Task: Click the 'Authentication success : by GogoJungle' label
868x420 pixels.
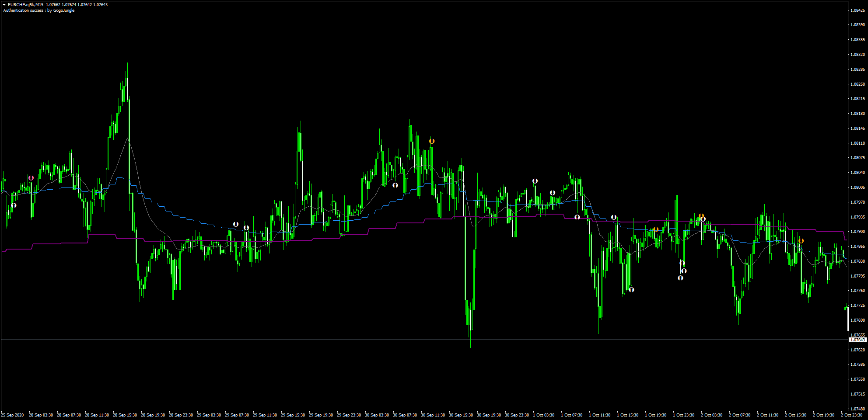Action: [39, 10]
